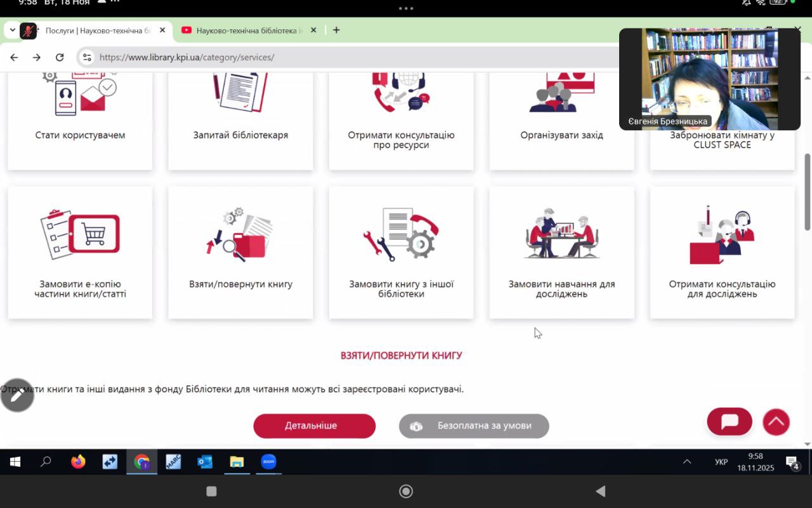
Task: Click the floating pencil annotation icon
Action: [17, 396]
